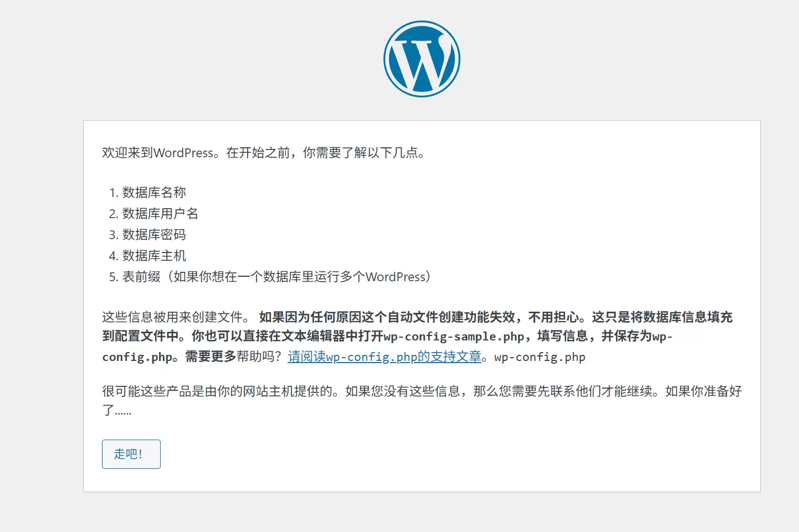
Task: Click the WordPress logo at the top
Action: click(x=422, y=59)
